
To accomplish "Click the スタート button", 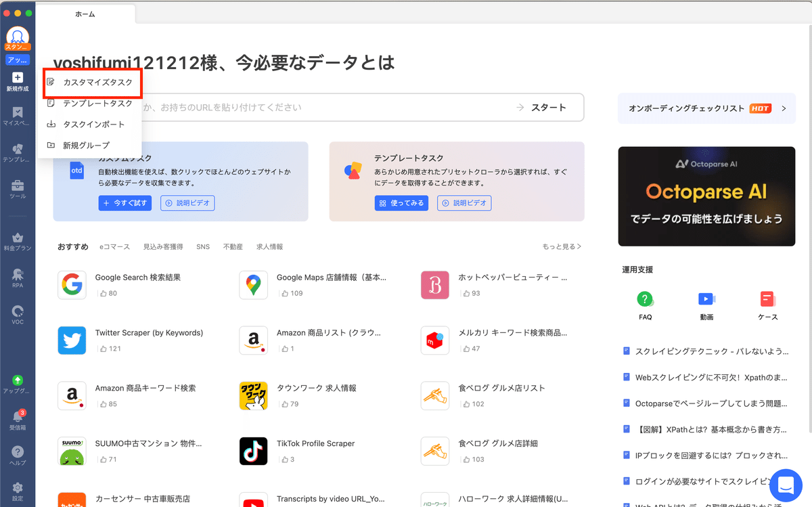I will coord(542,107).
